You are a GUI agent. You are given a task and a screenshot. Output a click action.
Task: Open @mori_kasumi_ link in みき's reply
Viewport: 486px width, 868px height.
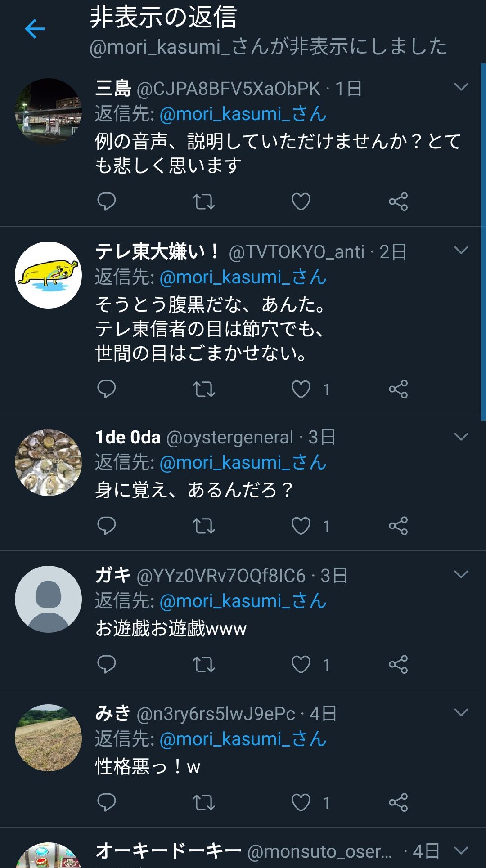(x=243, y=739)
